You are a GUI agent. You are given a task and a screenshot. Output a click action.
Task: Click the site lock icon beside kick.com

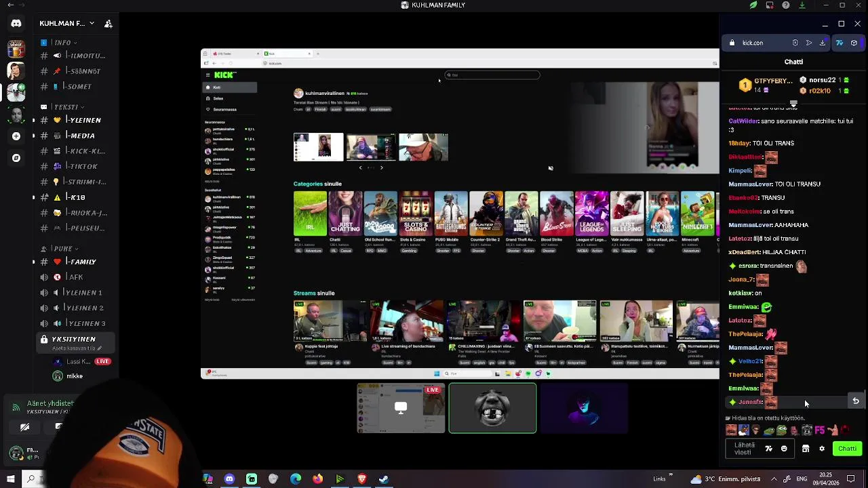pos(732,43)
